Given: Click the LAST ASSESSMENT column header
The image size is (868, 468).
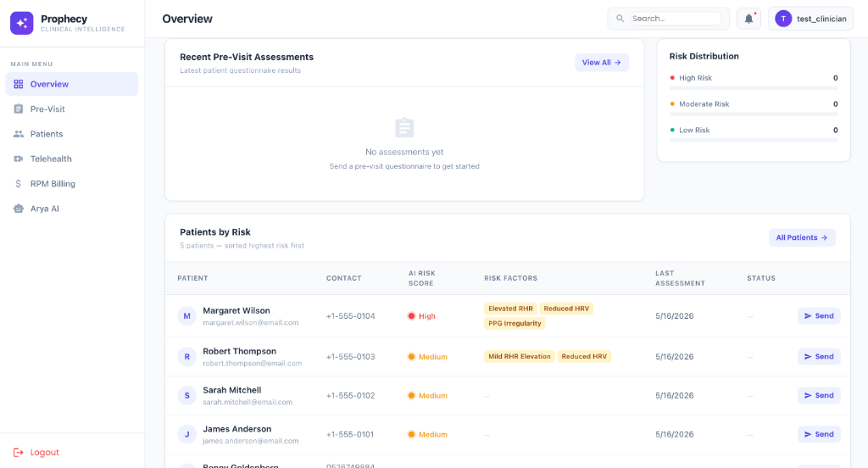Looking at the screenshot, I should pos(681,278).
